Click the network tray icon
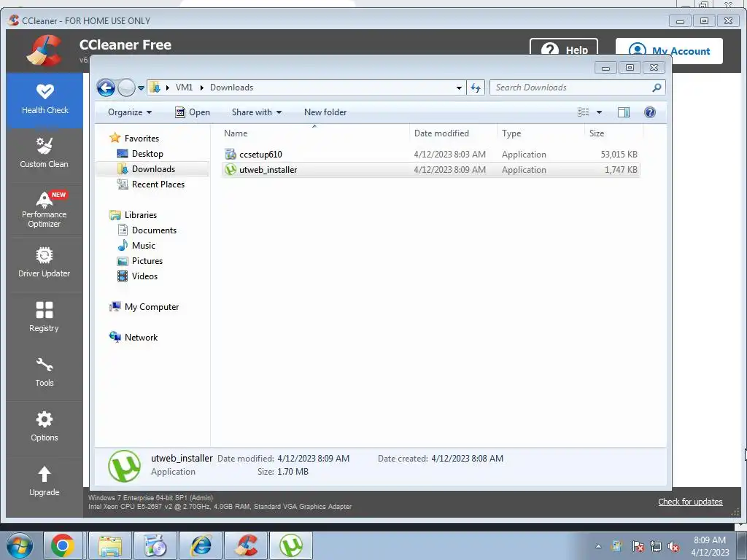The height and width of the screenshot is (560, 747). (x=656, y=547)
